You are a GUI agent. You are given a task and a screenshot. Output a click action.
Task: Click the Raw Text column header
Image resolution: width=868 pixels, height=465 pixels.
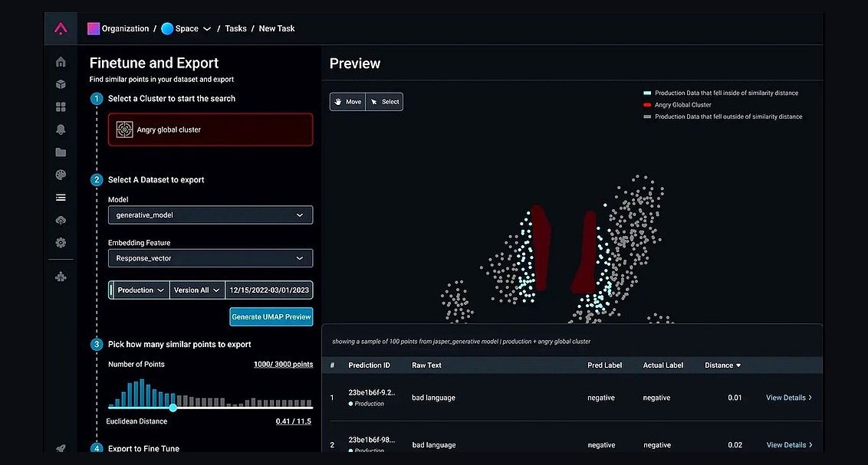click(427, 365)
